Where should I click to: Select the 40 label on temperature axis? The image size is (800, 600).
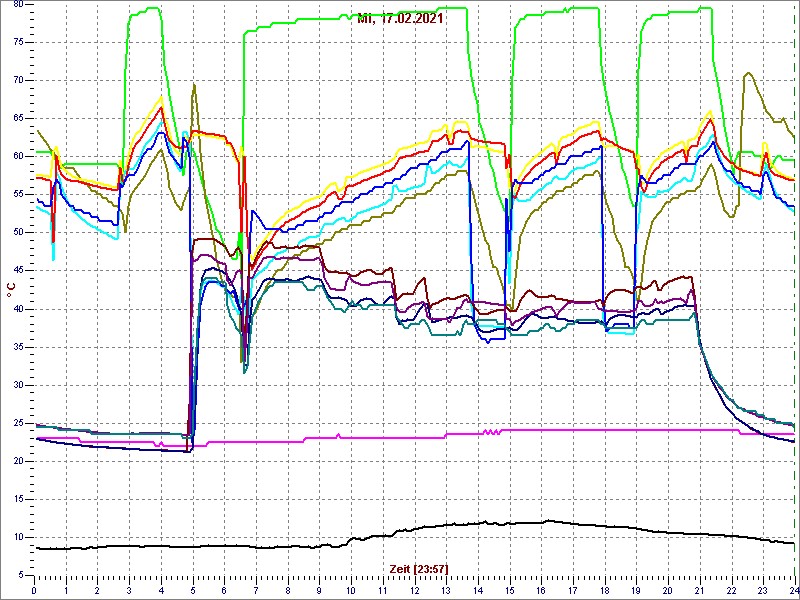click(19, 309)
